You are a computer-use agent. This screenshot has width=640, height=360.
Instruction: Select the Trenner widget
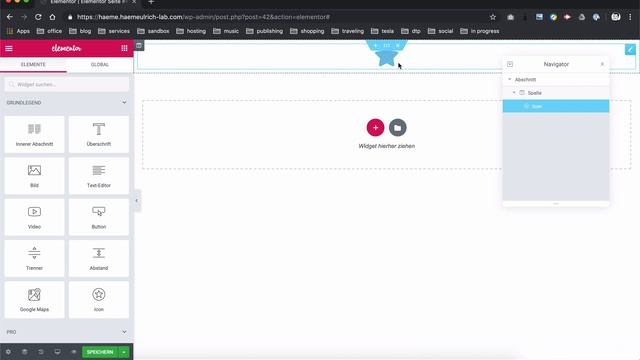[34, 258]
